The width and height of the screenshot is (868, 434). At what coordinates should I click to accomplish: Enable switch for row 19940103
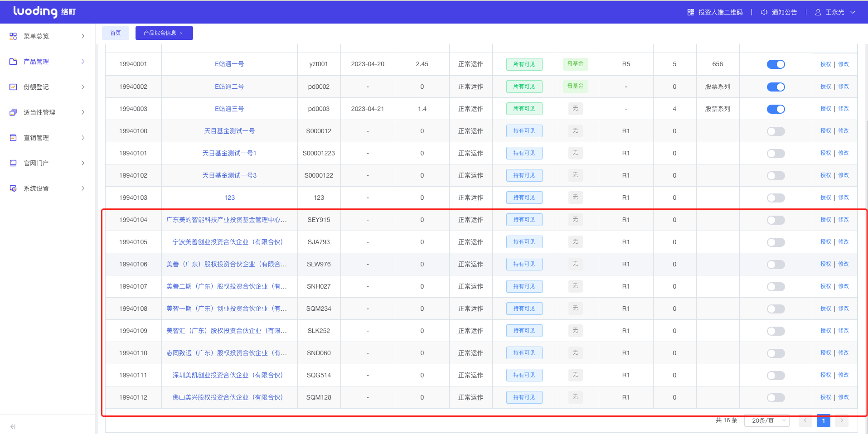coord(776,198)
